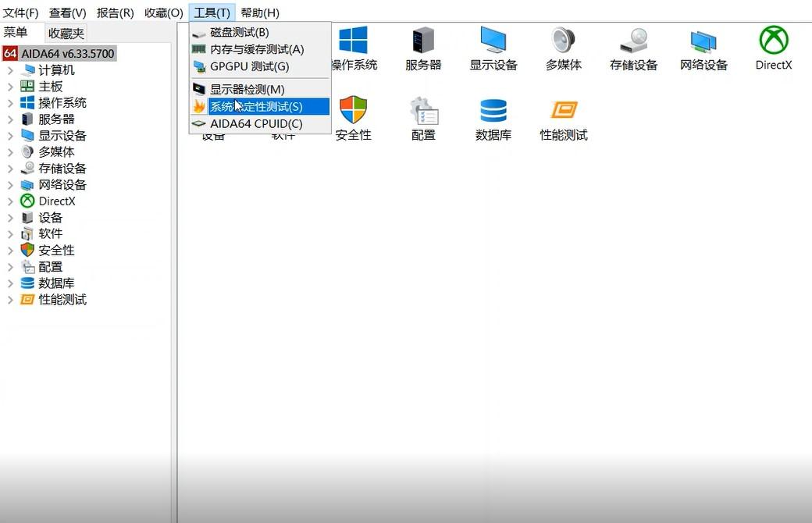
Task: Expand the 多媒体 tree node
Action: 10,151
